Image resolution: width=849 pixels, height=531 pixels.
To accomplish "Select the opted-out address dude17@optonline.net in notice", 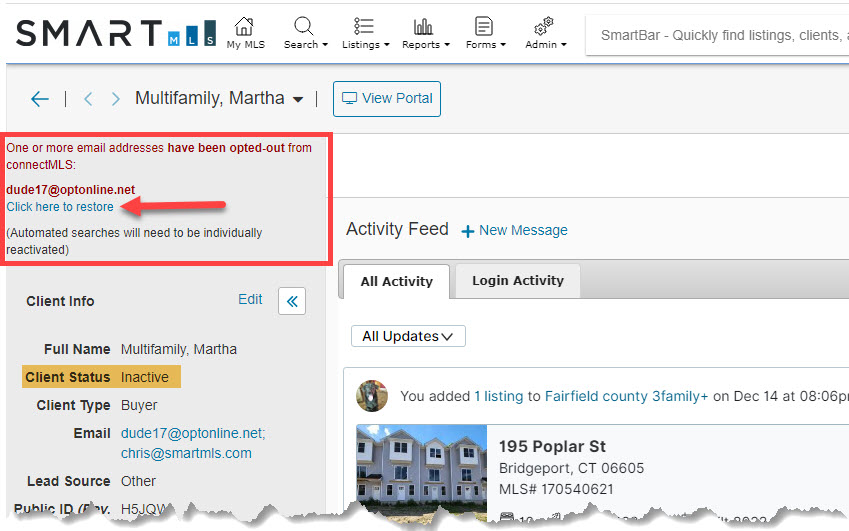I will click(x=70, y=189).
